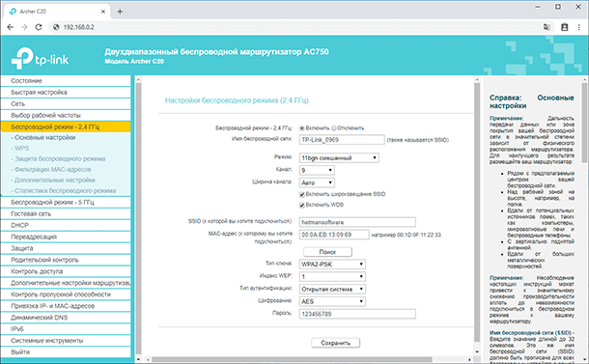
Task: Select the Отключить radio button
Action: pos(333,128)
